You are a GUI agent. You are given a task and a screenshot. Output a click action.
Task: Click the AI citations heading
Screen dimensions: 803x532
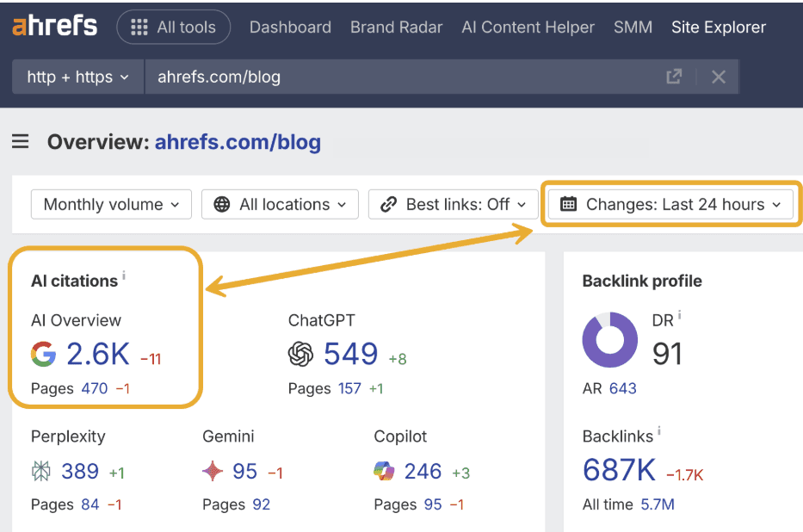pyautogui.click(x=74, y=281)
